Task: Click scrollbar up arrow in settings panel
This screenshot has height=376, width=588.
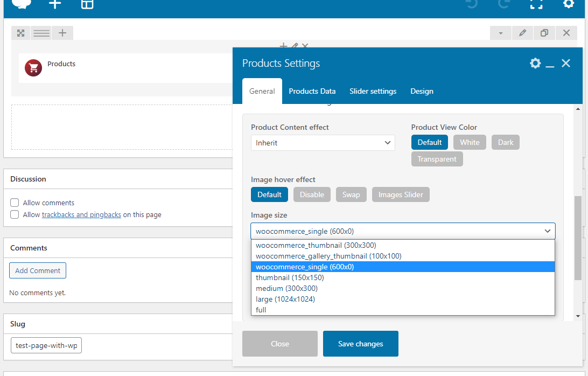Action: [578, 109]
